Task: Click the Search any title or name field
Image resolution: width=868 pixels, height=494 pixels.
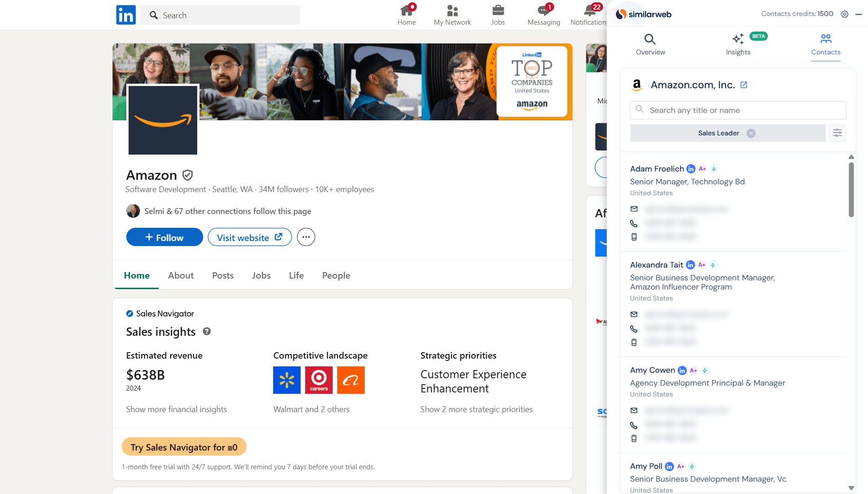Action: [738, 110]
